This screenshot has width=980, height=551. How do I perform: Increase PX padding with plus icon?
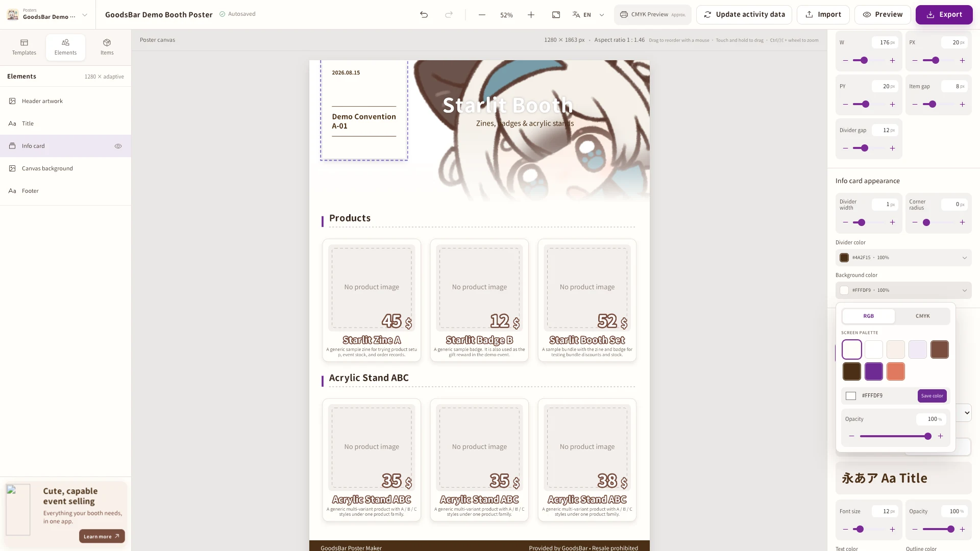pyautogui.click(x=962, y=60)
